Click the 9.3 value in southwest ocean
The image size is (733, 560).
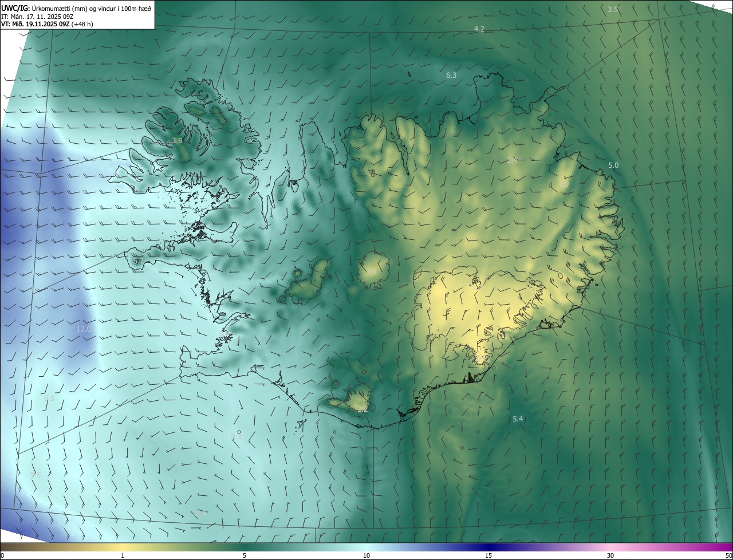[236, 437]
